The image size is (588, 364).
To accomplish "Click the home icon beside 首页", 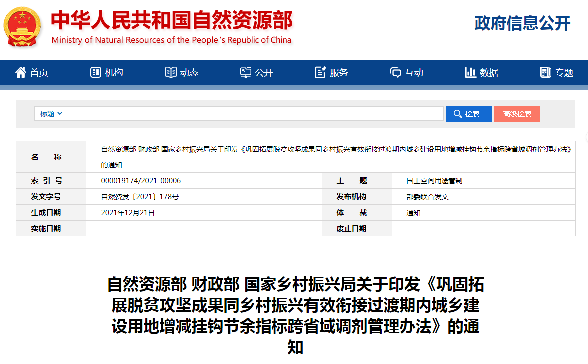I will coord(21,72).
